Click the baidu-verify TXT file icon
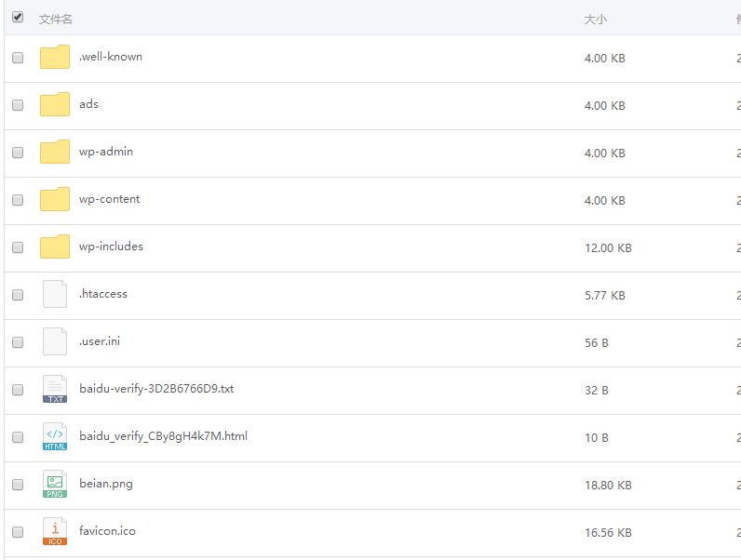Screen dimensions: 741x560 55,390
